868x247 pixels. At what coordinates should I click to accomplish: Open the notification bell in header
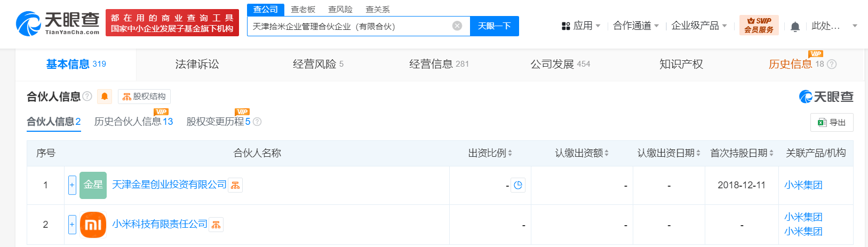click(x=795, y=26)
